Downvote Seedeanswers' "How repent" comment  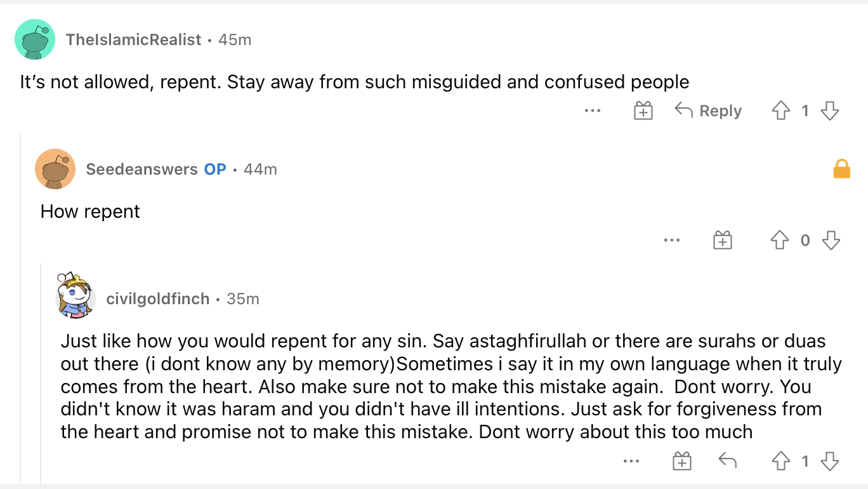pos(830,240)
